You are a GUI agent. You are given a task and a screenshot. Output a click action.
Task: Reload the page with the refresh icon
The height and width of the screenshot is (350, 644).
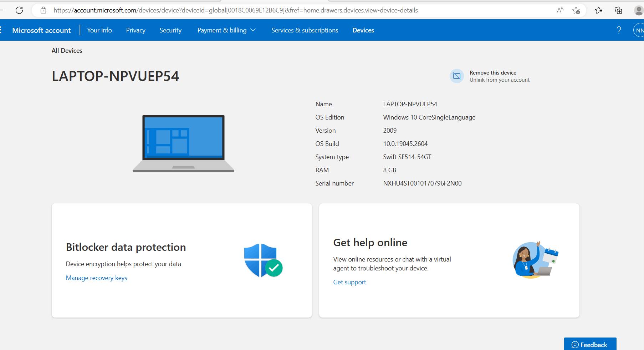(x=19, y=10)
